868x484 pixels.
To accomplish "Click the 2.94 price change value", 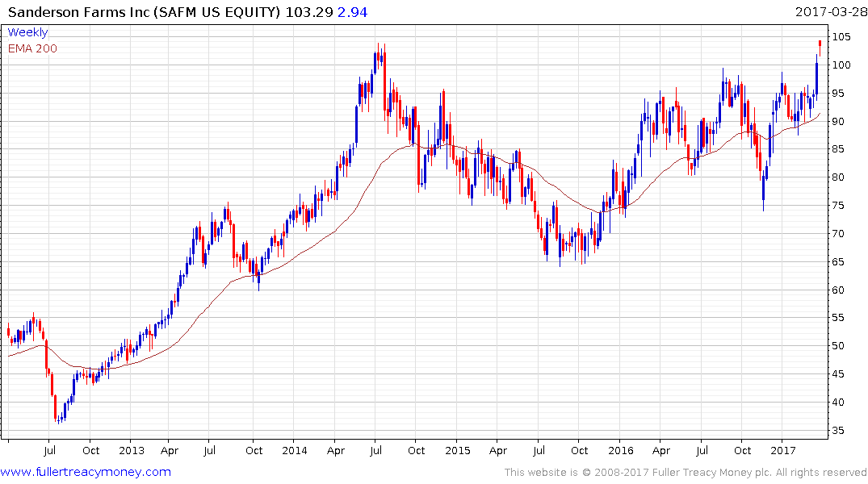I will pos(352,11).
